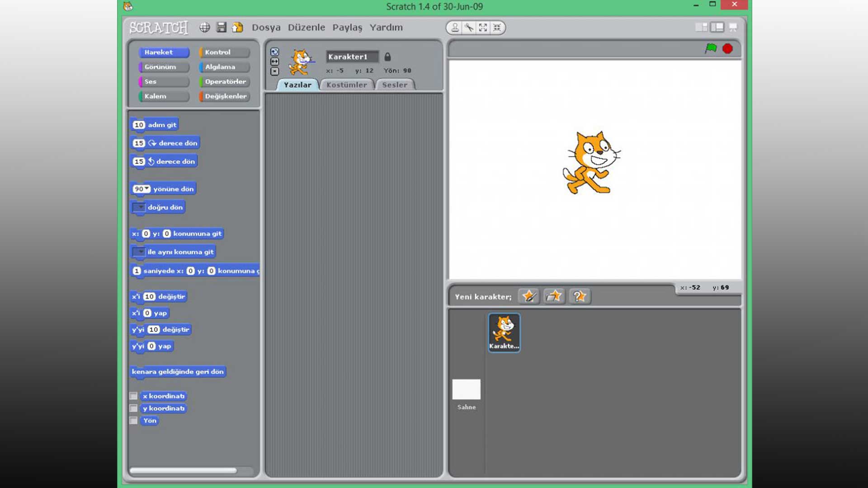Select the Hareket block category
Viewport: 868px width, 488px height.
tap(164, 52)
